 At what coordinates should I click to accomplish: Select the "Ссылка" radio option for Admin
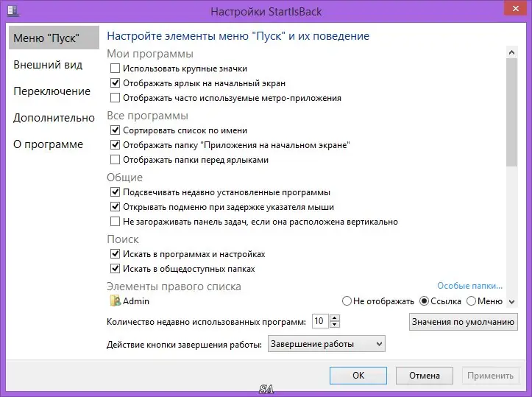click(424, 301)
